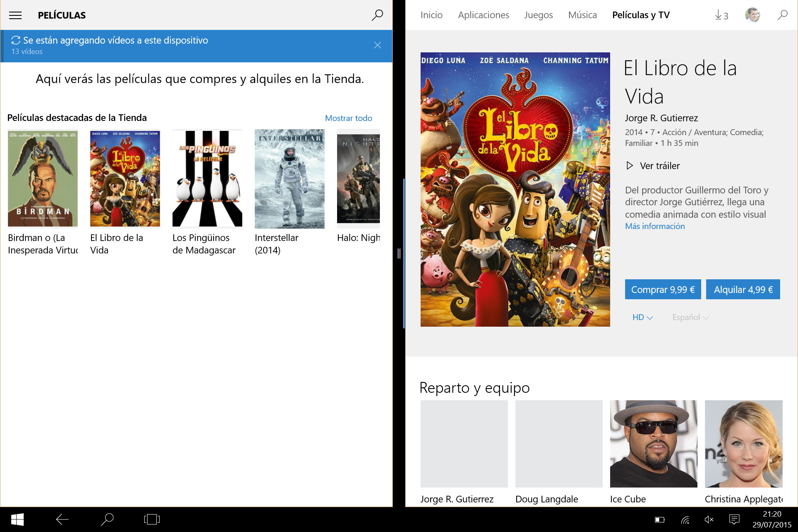
Task: Click Alquilar 4,99 € button
Action: (743, 290)
